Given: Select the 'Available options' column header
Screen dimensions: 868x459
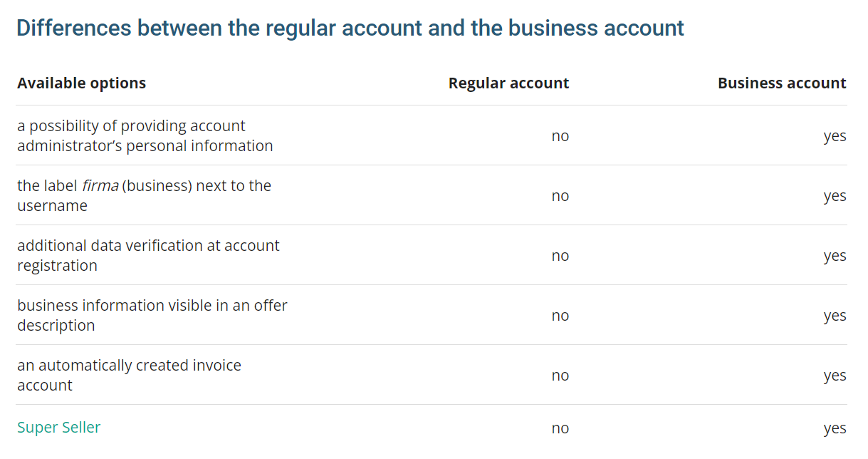Looking at the screenshot, I should point(81,83).
